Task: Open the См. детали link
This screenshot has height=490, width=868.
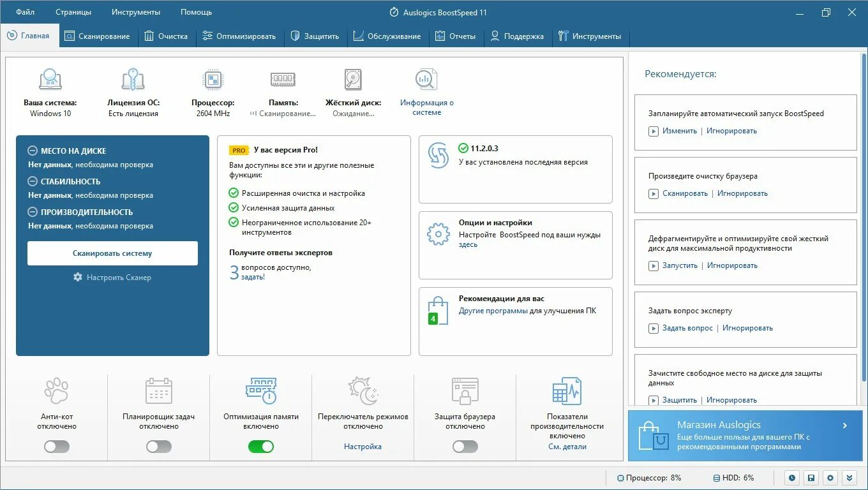Action: click(x=567, y=447)
